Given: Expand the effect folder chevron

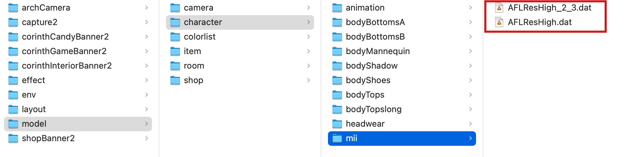Looking at the screenshot, I should (146, 80).
